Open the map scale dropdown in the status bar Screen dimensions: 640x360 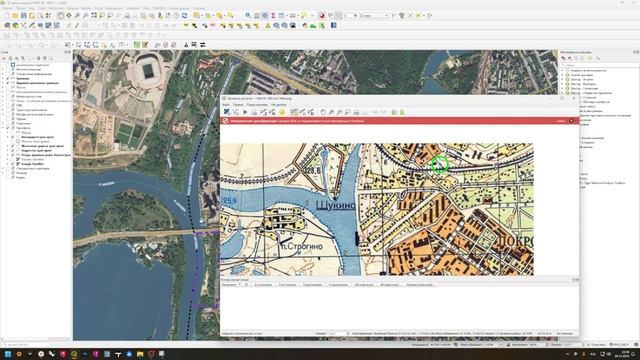tap(501, 345)
